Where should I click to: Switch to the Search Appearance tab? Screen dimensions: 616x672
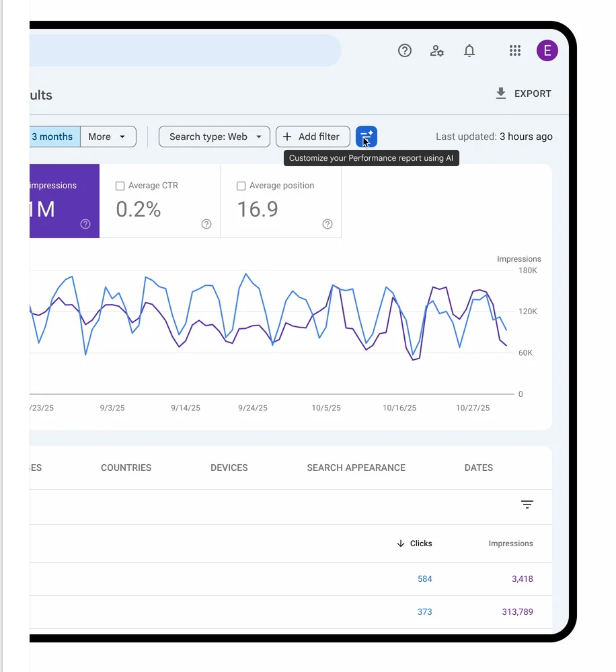[x=356, y=468]
